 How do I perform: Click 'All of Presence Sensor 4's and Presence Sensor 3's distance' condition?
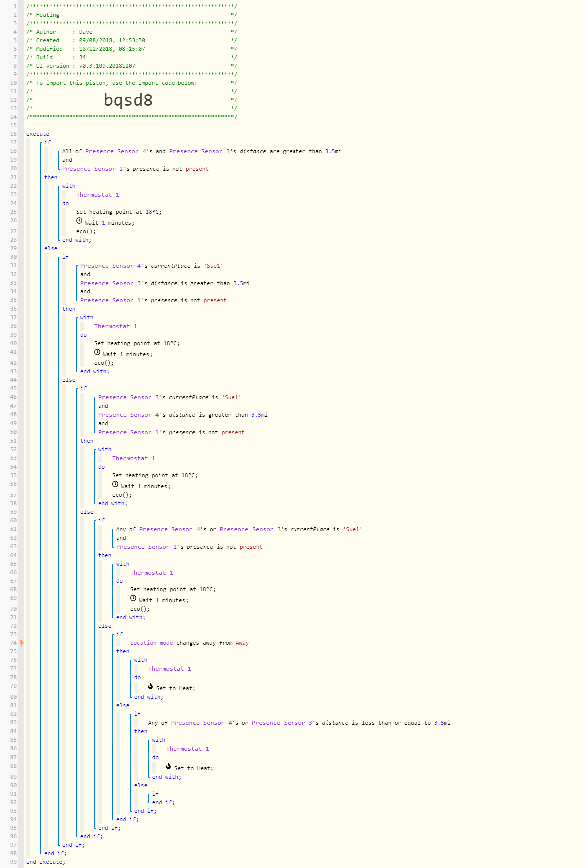(x=202, y=151)
